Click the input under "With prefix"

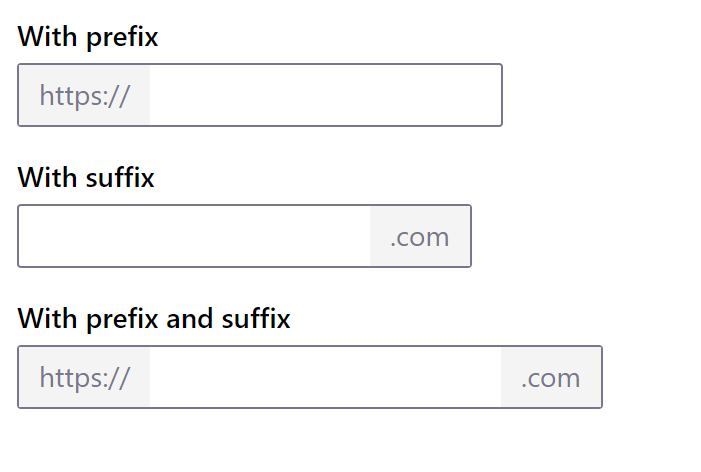coord(325,96)
